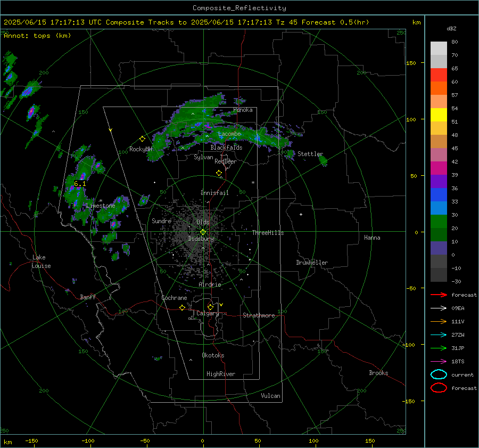This screenshot has width=479, height=448.
Task: Click the magenta 42-39 dBZ color swatch
Action: point(439,168)
